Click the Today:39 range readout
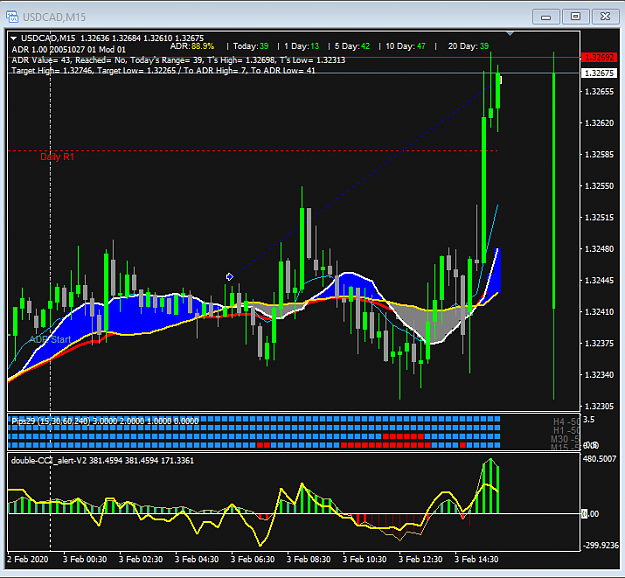The image size is (625, 578). coord(251,46)
